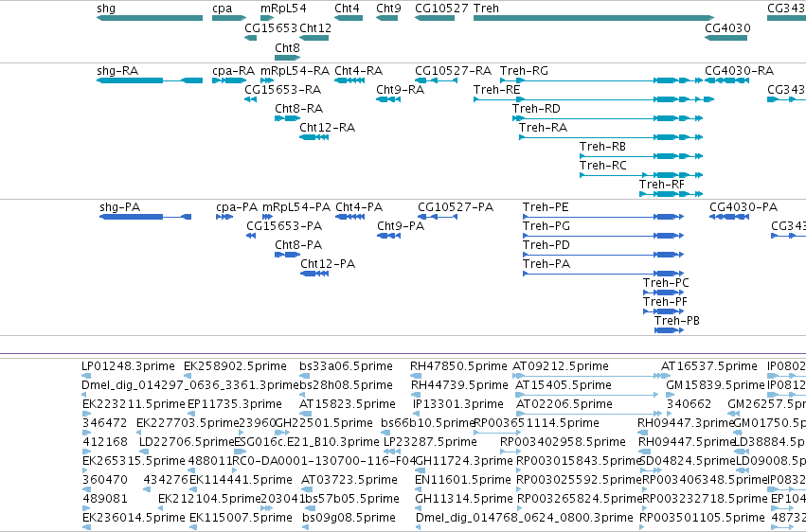Click the cpa-PA protein label

tap(237, 207)
